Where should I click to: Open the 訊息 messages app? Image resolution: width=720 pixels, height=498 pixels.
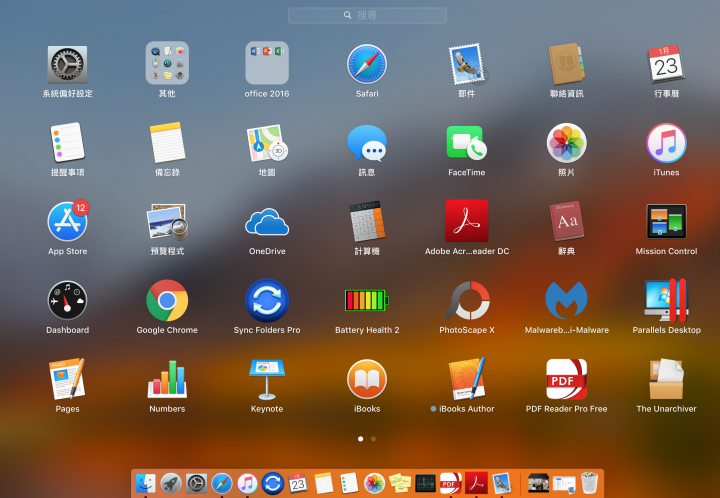[x=366, y=143]
